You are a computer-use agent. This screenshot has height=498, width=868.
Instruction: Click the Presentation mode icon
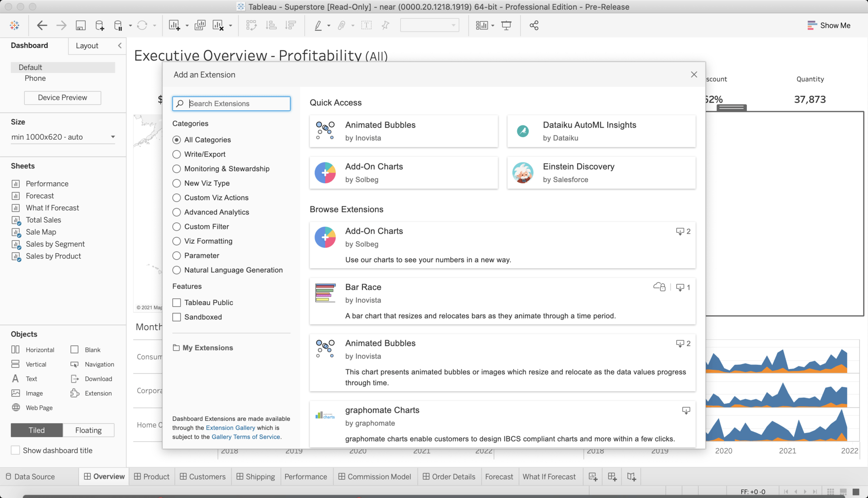click(506, 25)
